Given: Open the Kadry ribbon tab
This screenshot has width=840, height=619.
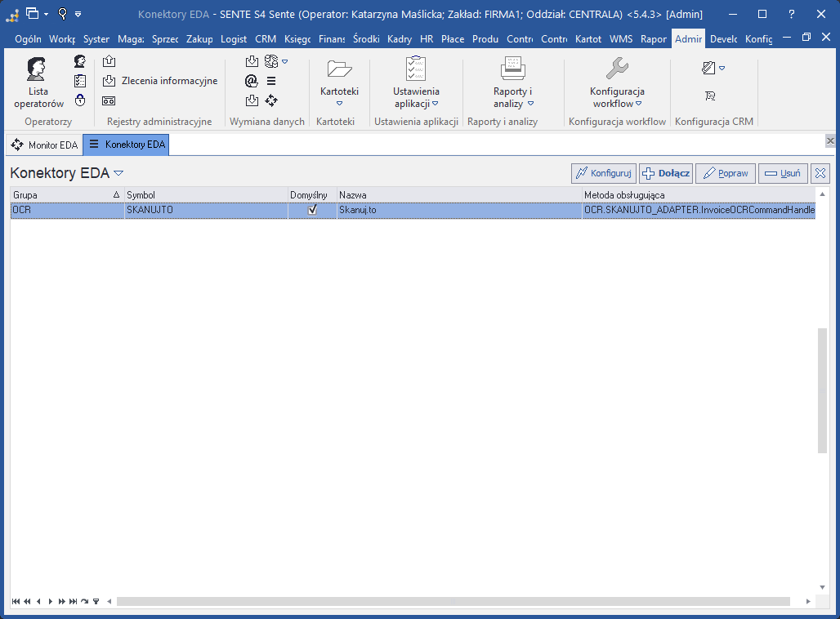Looking at the screenshot, I should click(x=400, y=39).
